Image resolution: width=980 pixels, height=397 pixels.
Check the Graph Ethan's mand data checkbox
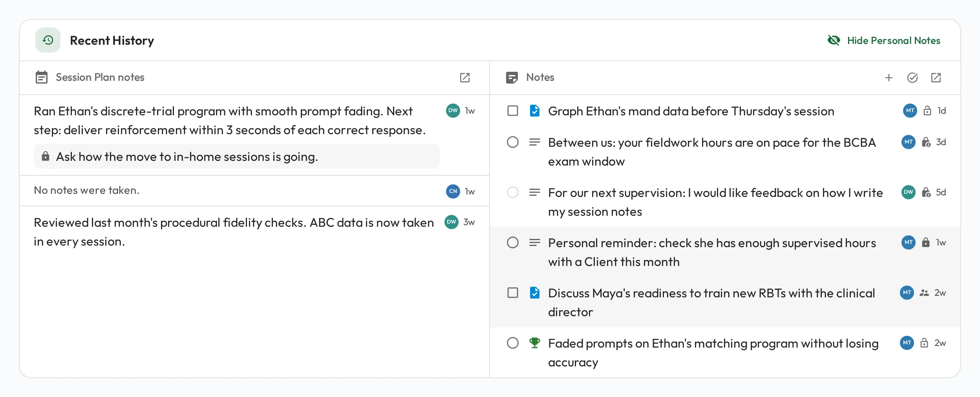tap(513, 111)
